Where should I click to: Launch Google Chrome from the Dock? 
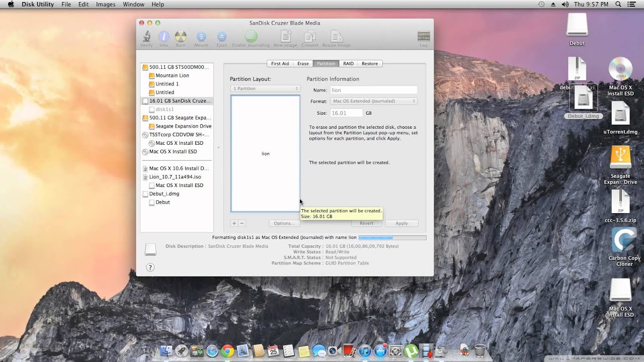227,350
